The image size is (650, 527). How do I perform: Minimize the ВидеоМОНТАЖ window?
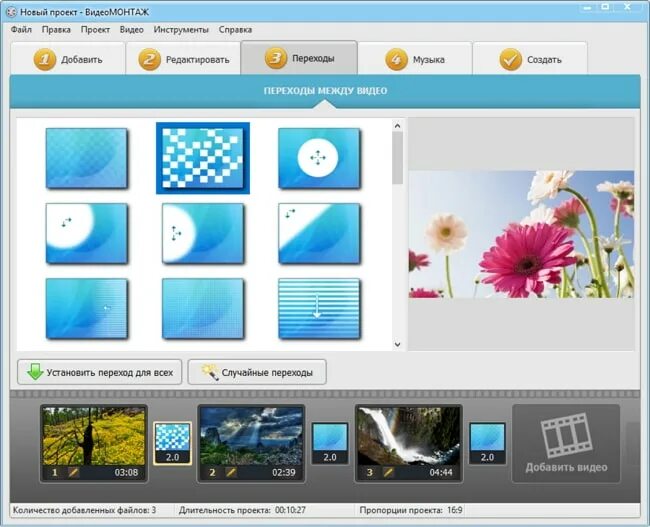click(x=587, y=7)
